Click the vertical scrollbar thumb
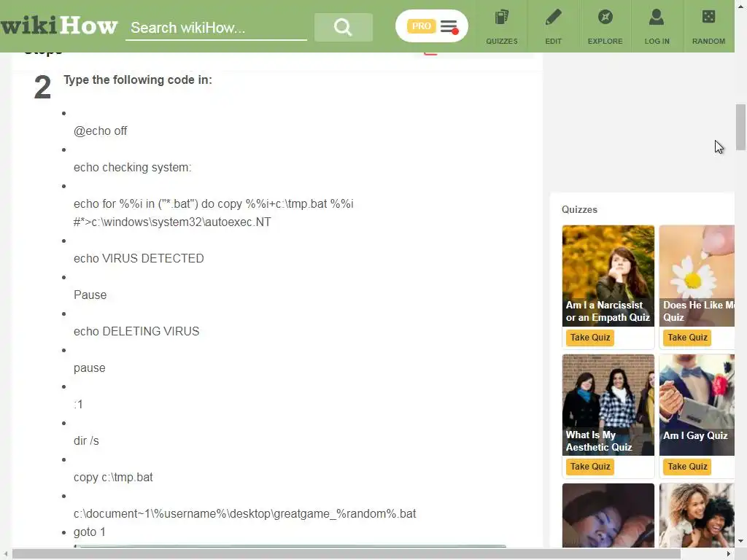 click(740, 127)
